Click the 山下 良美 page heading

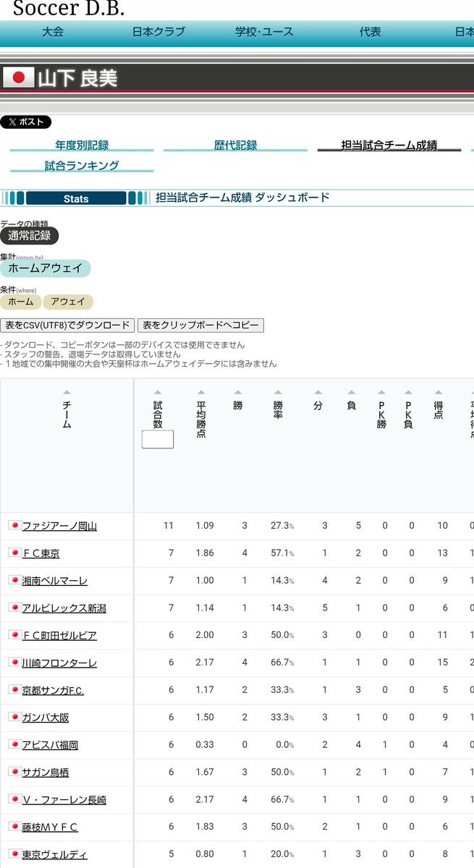pyautogui.click(x=77, y=78)
